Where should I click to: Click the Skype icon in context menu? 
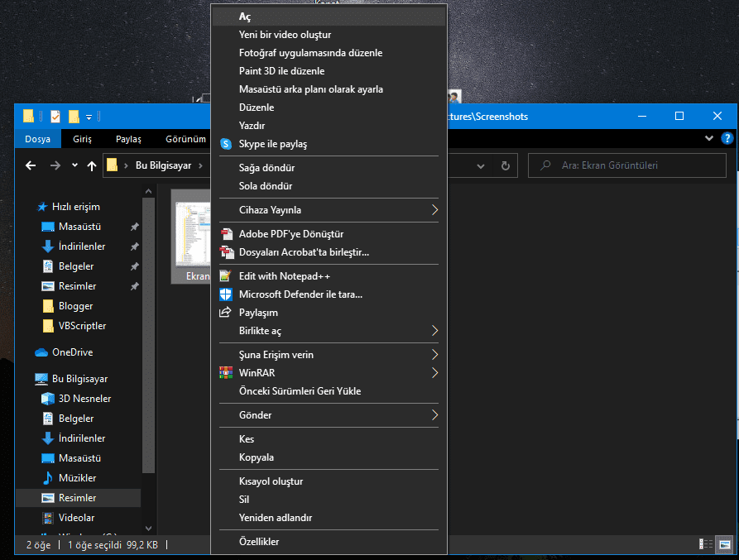[x=226, y=144]
